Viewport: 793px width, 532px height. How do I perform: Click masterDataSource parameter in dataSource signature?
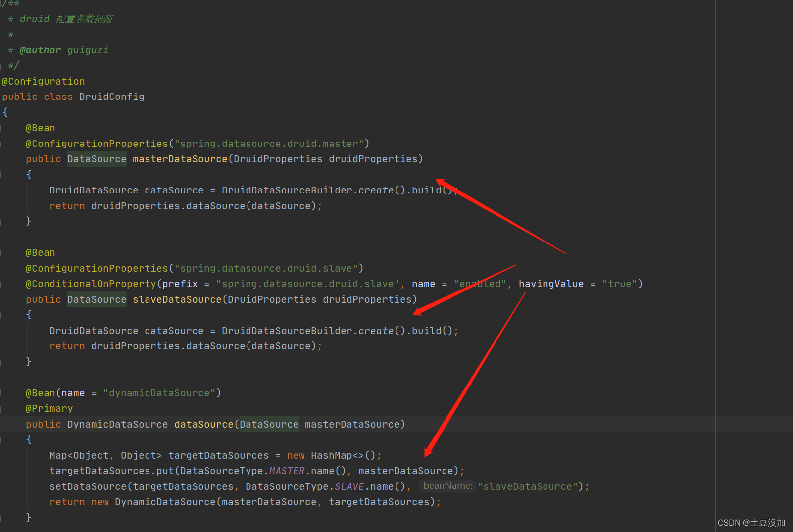(352, 424)
